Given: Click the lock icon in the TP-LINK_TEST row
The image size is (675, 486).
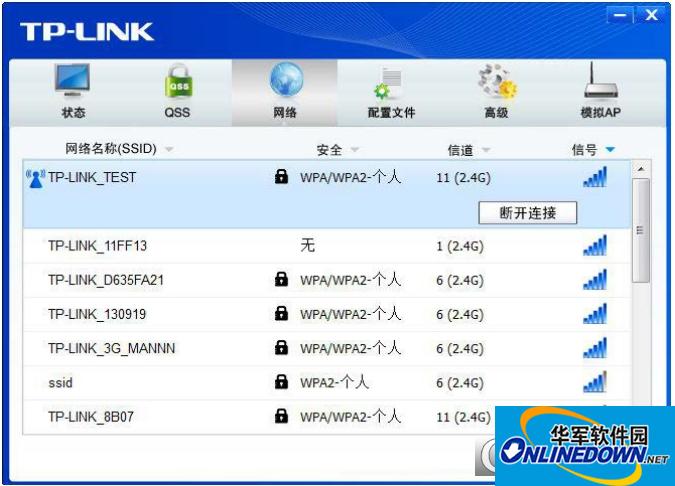Looking at the screenshot, I should 281,176.
